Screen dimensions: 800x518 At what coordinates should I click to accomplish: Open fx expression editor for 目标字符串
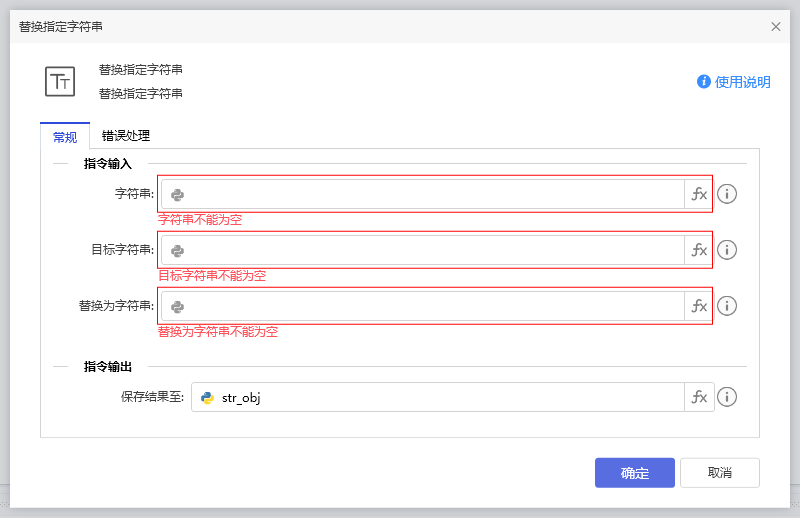coord(699,250)
